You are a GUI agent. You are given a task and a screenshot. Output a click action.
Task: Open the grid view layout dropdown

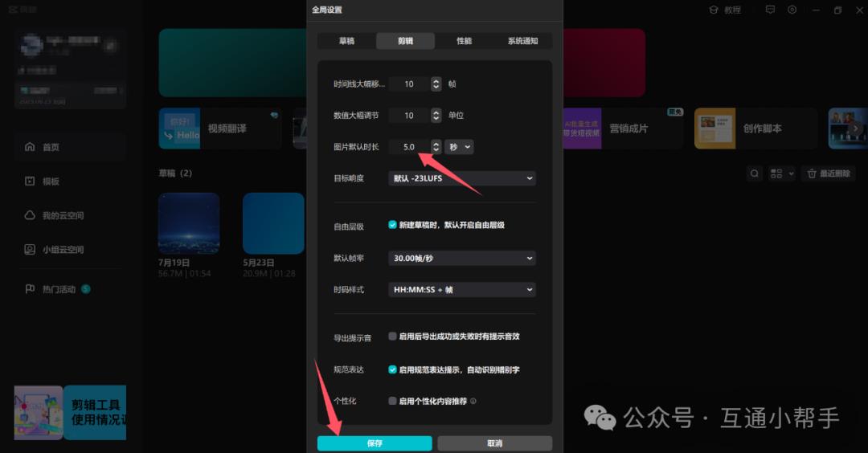point(782,173)
